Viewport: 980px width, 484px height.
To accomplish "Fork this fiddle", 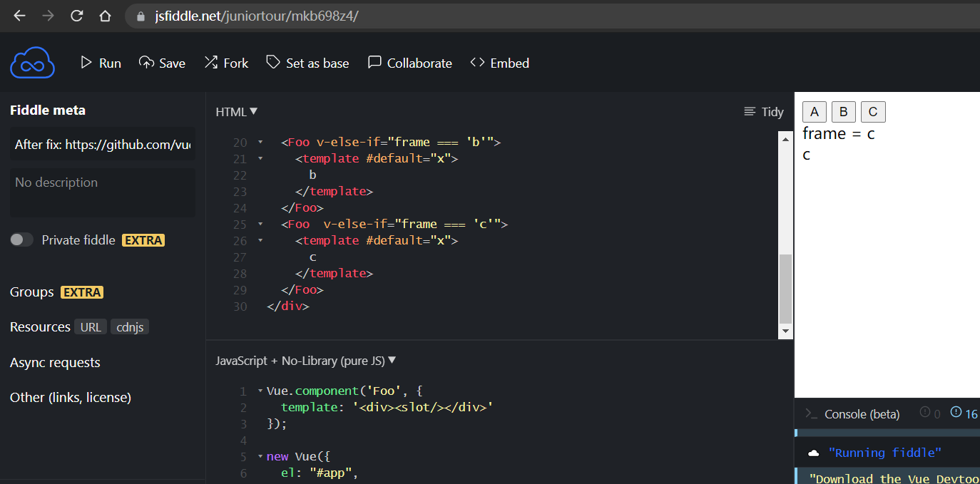I will [x=226, y=63].
